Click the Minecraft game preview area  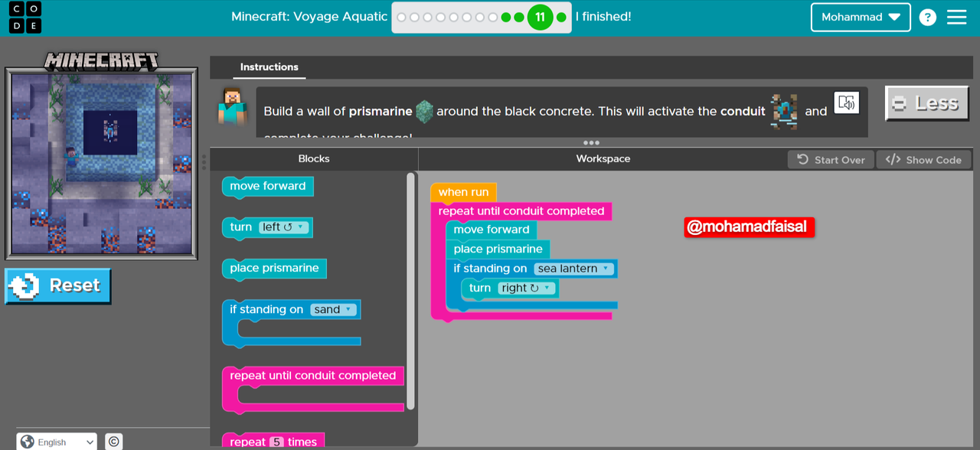[x=102, y=162]
